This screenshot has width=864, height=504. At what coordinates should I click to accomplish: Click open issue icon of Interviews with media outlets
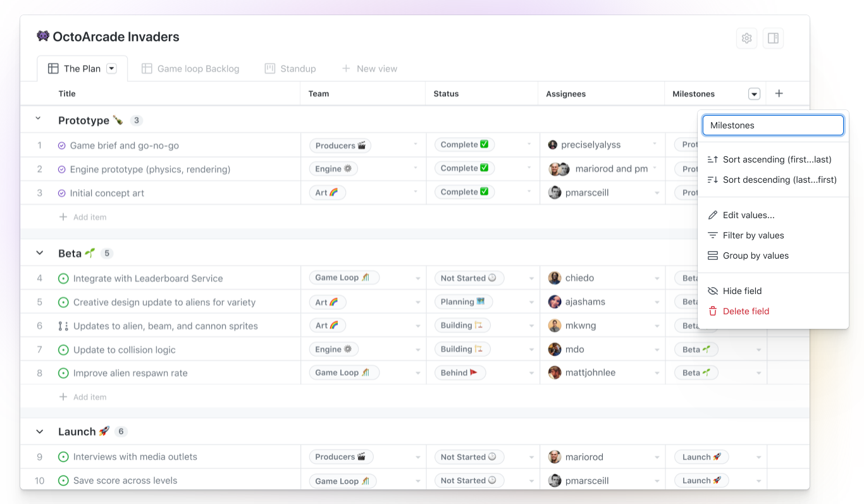[x=63, y=457]
